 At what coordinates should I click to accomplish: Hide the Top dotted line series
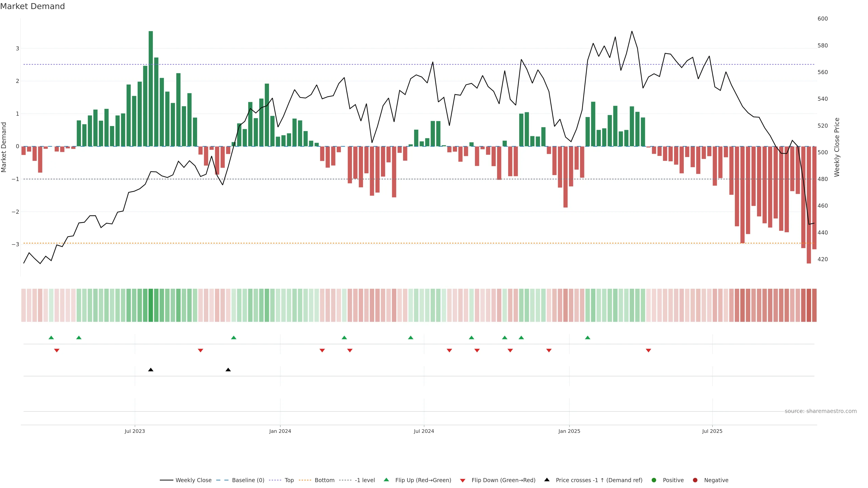tap(289, 480)
